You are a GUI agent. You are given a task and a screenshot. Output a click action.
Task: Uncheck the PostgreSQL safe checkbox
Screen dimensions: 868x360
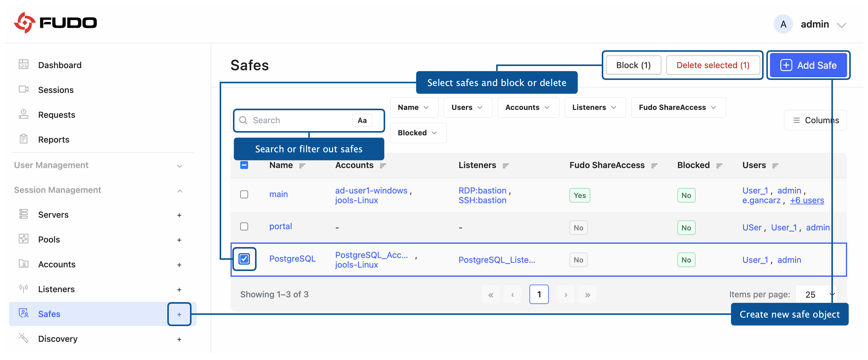[244, 259]
